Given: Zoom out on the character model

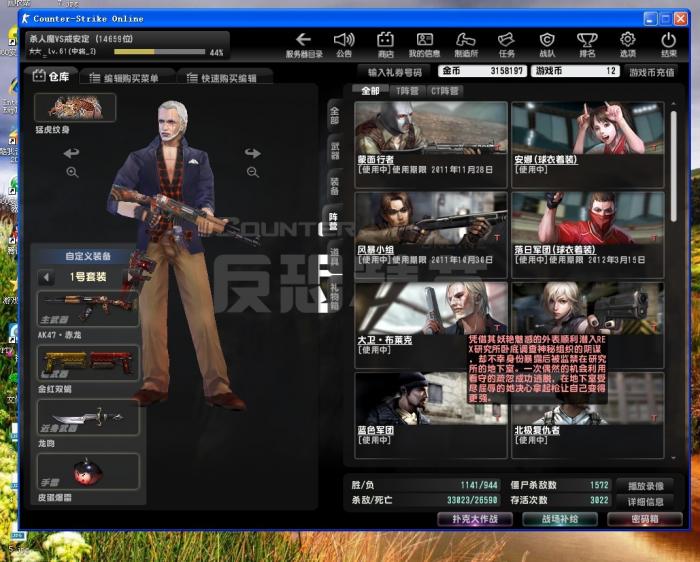Looking at the screenshot, I should pyautogui.click(x=253, y=172).
